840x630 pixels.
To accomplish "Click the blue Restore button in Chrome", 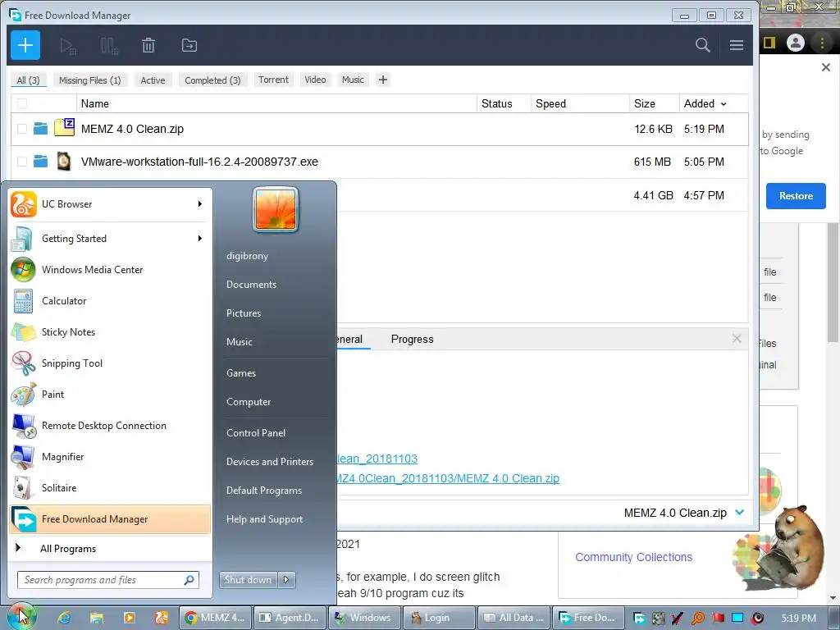I will (x=796, y=196).
